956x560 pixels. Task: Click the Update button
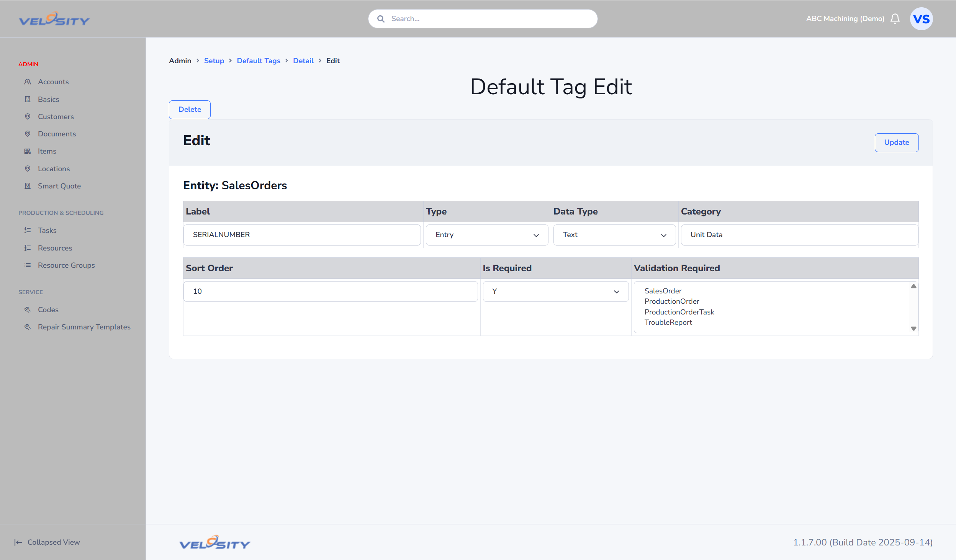[897, 142]
